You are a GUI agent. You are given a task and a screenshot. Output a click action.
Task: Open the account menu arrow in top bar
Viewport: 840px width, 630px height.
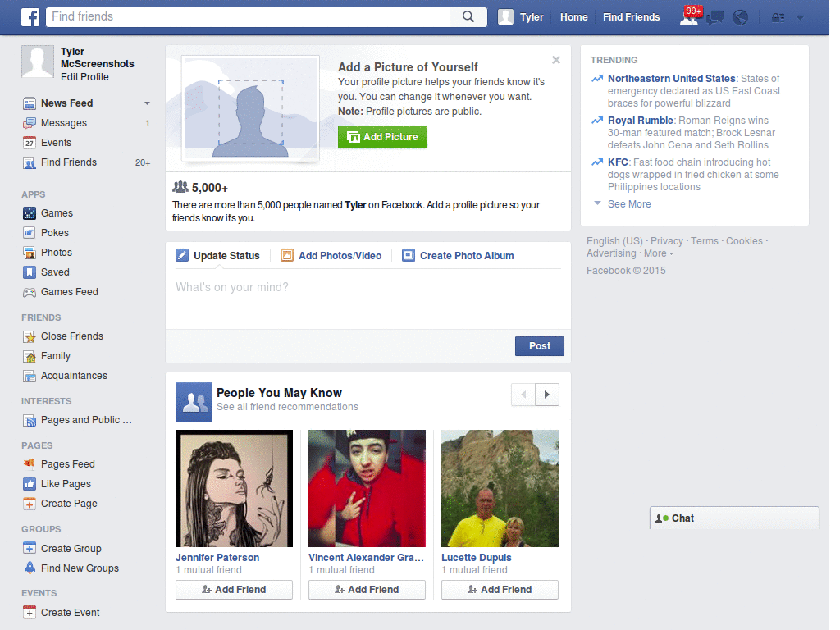tap(800, 18)
